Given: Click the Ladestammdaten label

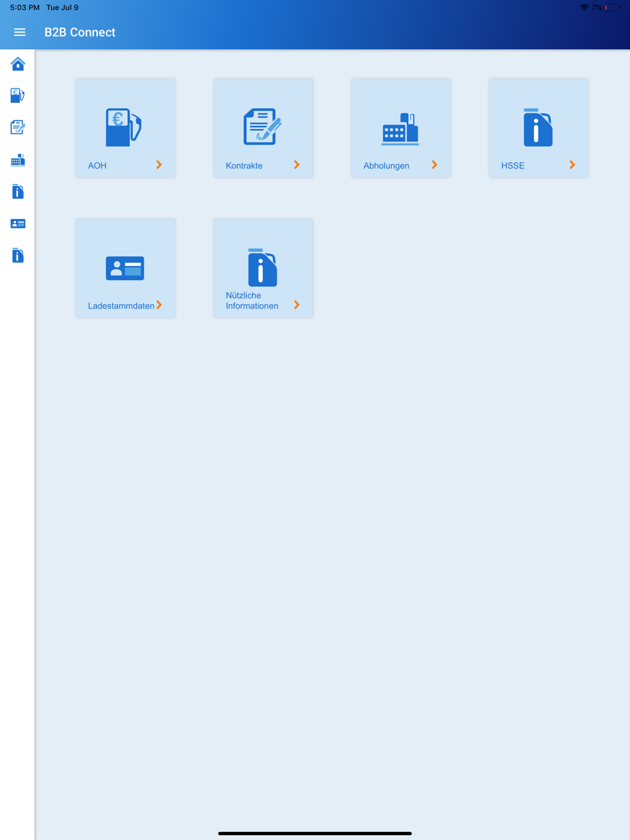Looking at the screenshot, I should tap(121, 306).
